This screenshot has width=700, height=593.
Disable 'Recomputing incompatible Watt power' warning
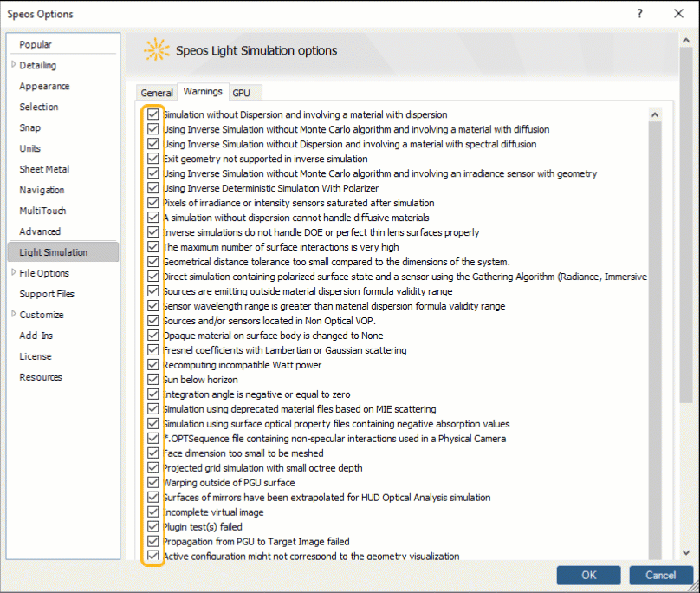point(152,364)
